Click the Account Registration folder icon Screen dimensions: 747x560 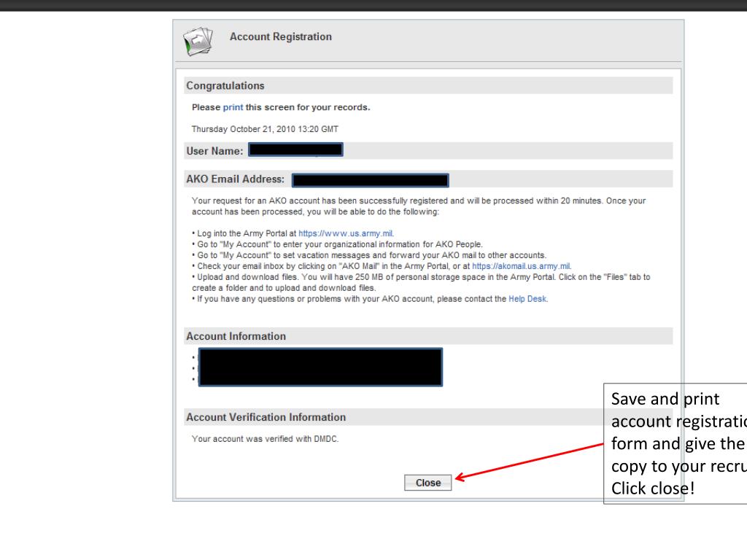coord(198,41)
